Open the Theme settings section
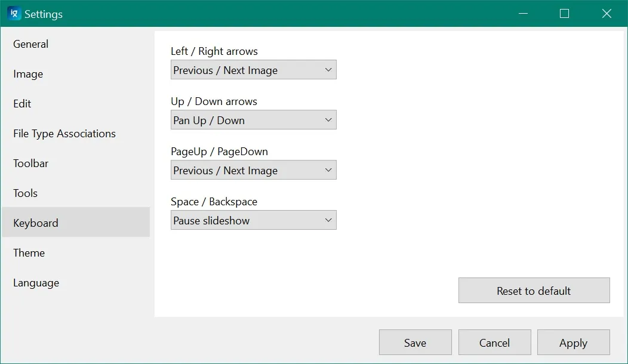628x364 pixels. pyautogui.click(x=76, y=252)
